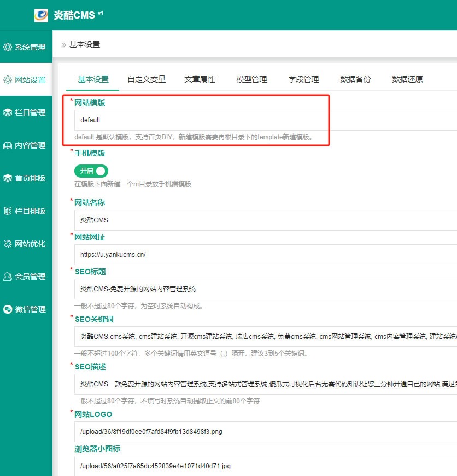
Task: Open 栏目排版 in the sidebar
Action: coord(26,211)
